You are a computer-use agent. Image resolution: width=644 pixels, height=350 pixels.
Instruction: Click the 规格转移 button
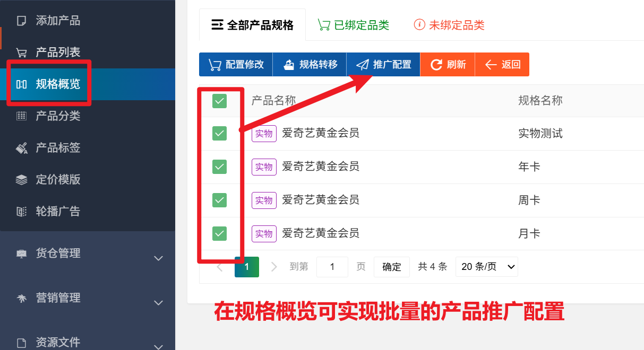pos(310,65)
